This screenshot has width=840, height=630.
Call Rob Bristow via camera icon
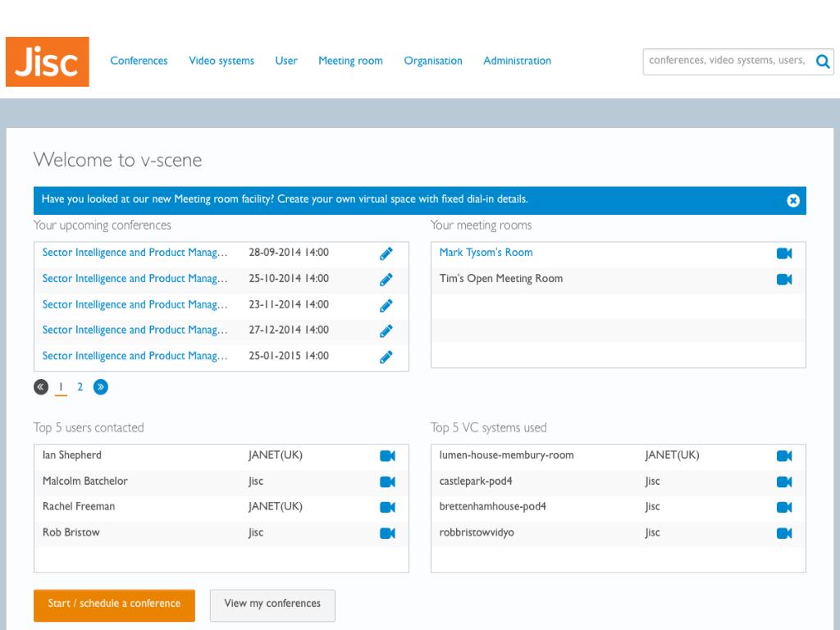[387, 533]
